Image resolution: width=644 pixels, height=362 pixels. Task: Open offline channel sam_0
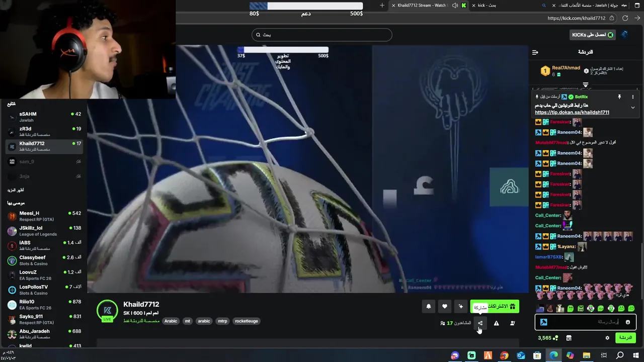point(44,161)
